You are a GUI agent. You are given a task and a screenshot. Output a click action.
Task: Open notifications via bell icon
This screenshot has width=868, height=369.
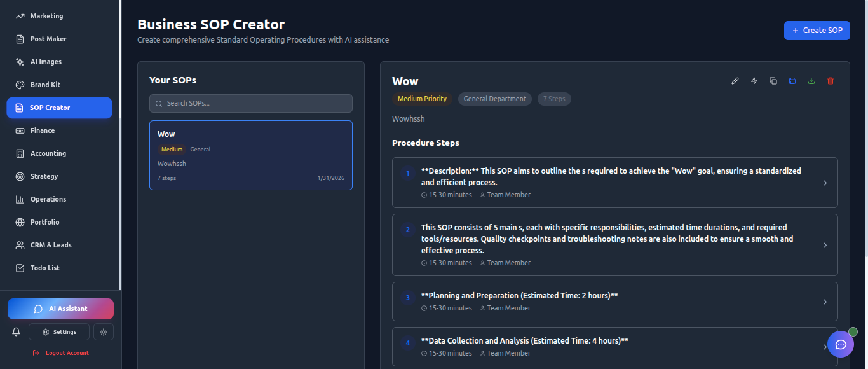(15, 331)
